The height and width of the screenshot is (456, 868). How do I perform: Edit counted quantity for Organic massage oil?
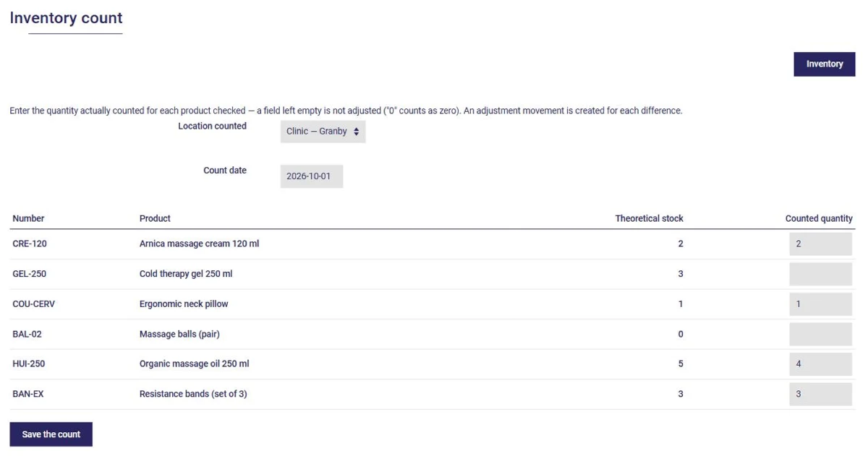pos(820,364)
